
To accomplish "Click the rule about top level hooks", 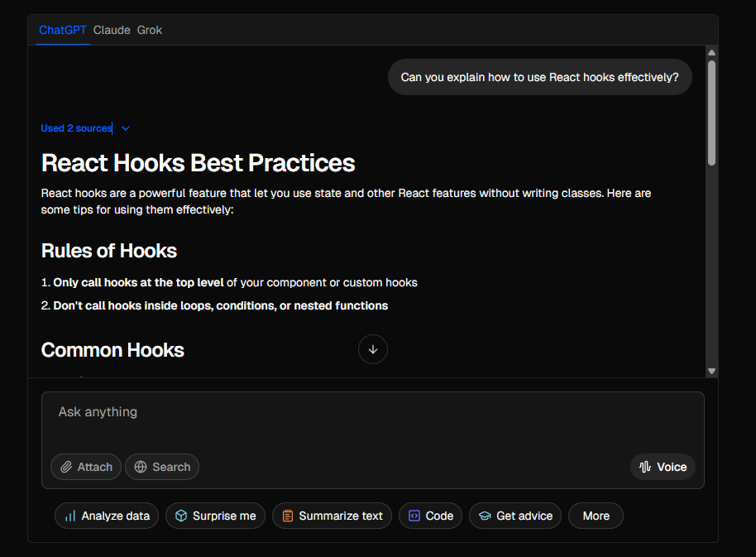I will click(x=229, y=282).
